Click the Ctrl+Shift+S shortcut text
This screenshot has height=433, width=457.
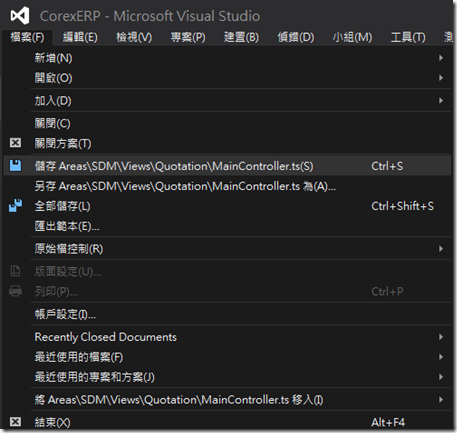click(403, 206)
